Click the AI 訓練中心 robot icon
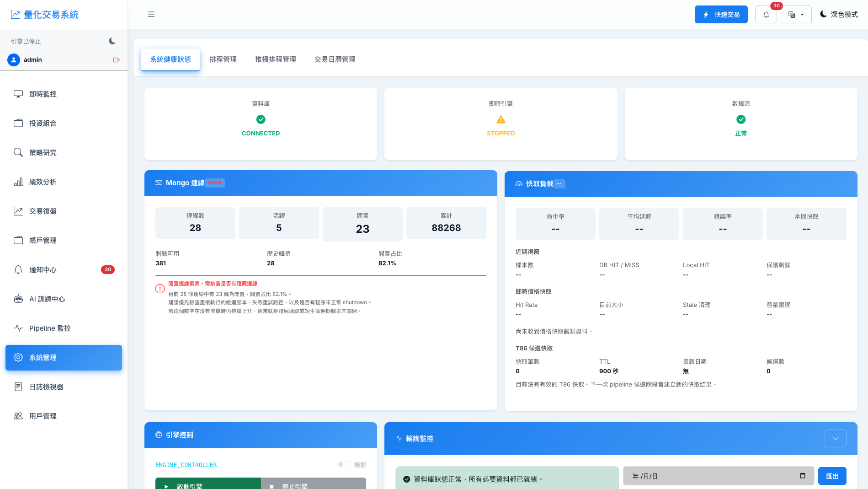The height and width of the screenshot is (489, 868). pyautogui.click(x=18, y=299)
